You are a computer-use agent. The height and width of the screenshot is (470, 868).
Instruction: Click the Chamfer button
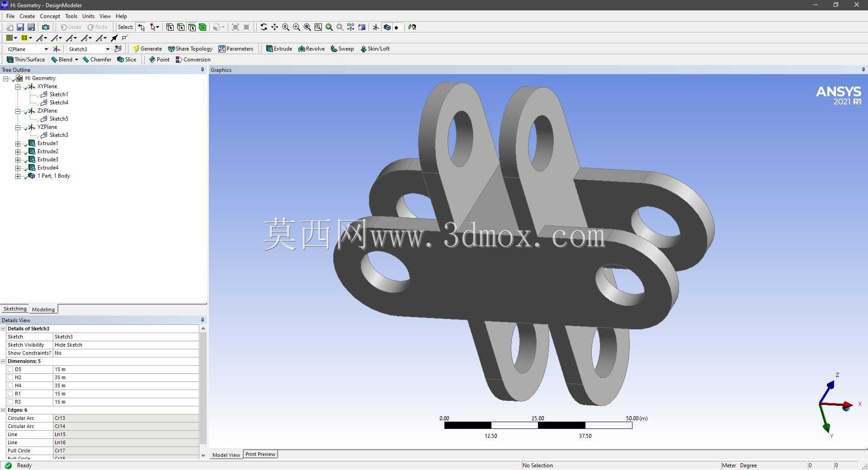coord(97,60)
